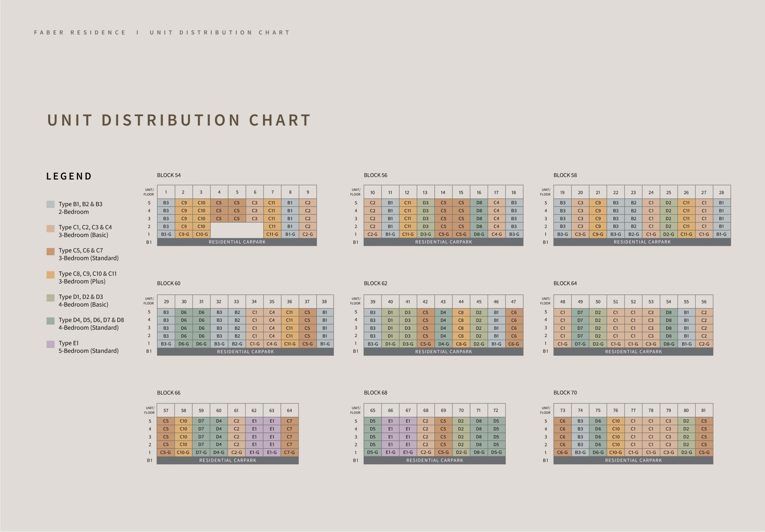Click the BLOCK 70 title

point(565,393)
